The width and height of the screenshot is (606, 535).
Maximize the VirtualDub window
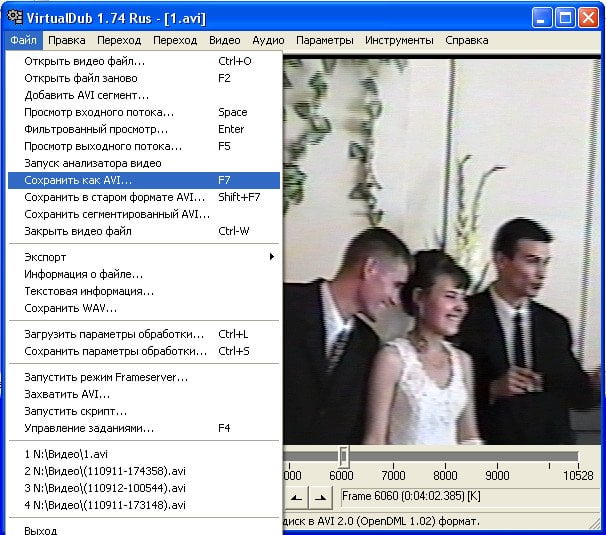(x=565, y=17)
